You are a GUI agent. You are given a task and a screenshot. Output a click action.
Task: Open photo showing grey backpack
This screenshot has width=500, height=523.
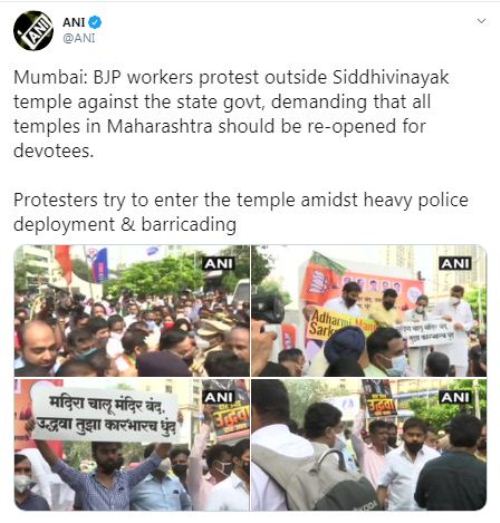tap(369, 445)
